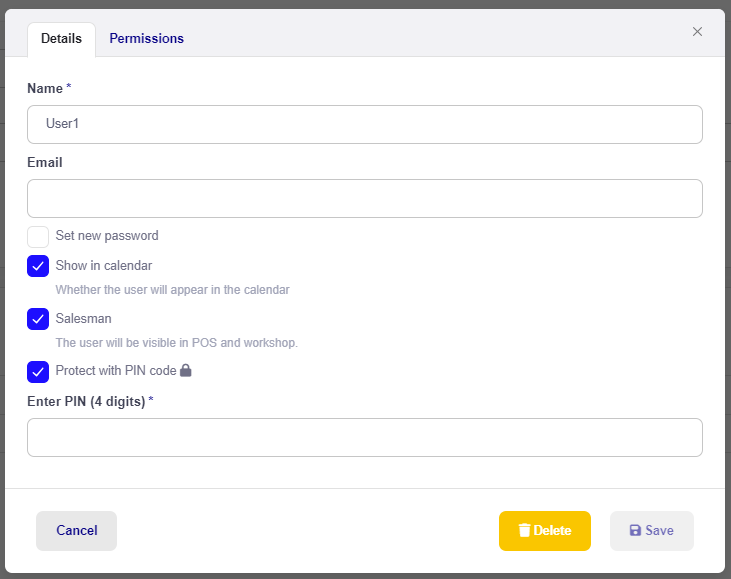This screenshot has height=579, width=731.
Task: Enable the Set new password checkbox
Action: click(38, 237)
